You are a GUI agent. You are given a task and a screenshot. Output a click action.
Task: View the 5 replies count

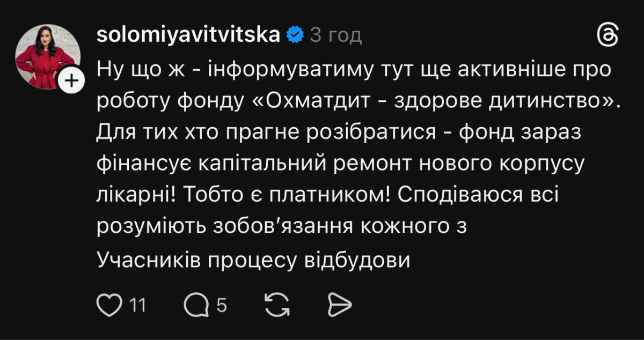pos(221,306)
